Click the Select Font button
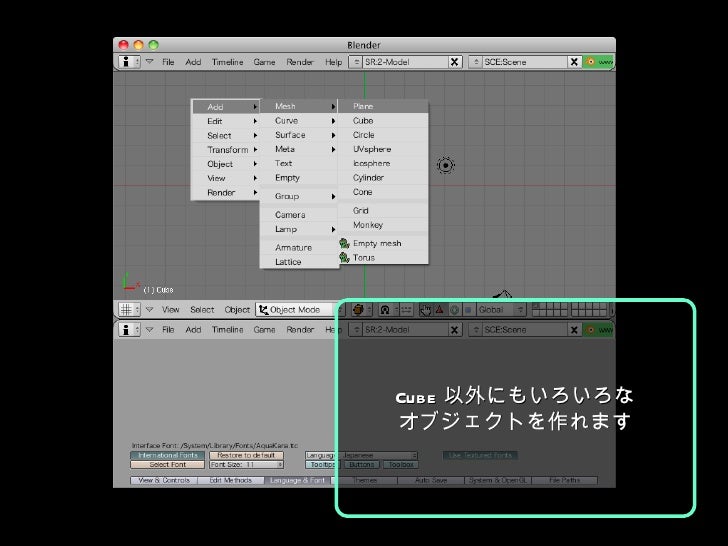This screenshot has height=546, width=728. point(168,464)
